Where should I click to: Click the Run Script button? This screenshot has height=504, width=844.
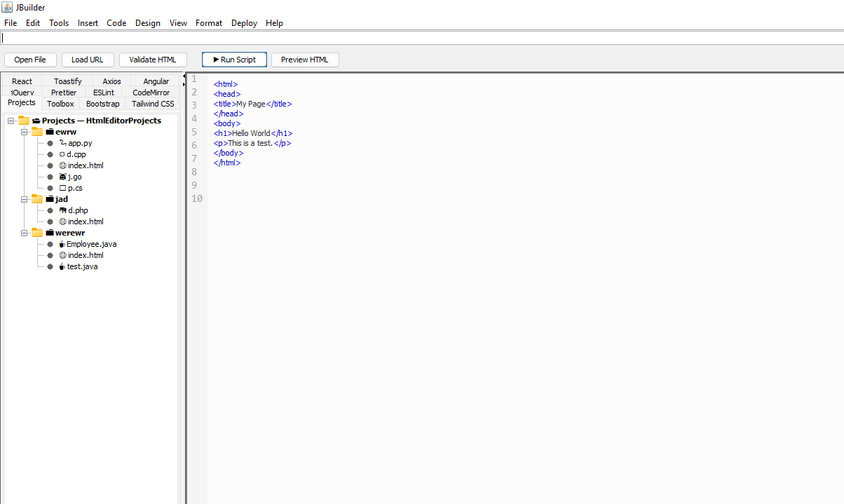234,60
